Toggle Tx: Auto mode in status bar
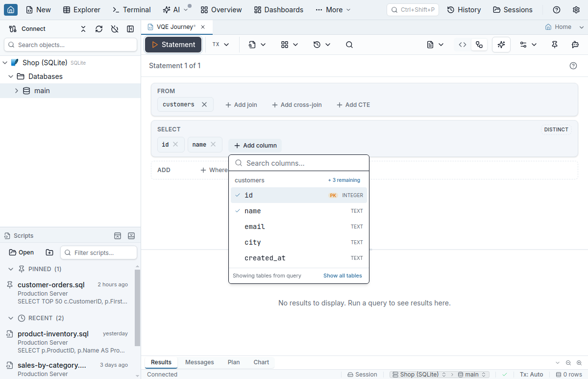Screen dimensions: 588x379 [531, 375]
